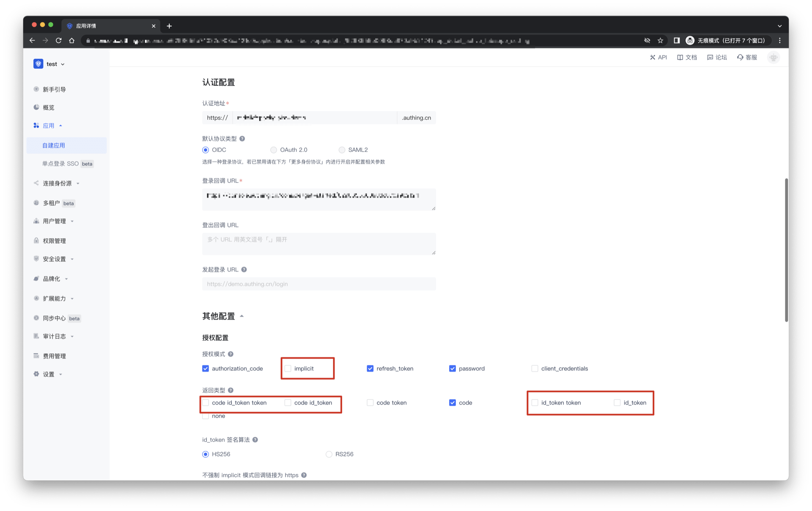The width and height of the screenshot is (812, 511).
Task: Open the 论坛 forum from top bar
Action: click(x=717, y=57)
